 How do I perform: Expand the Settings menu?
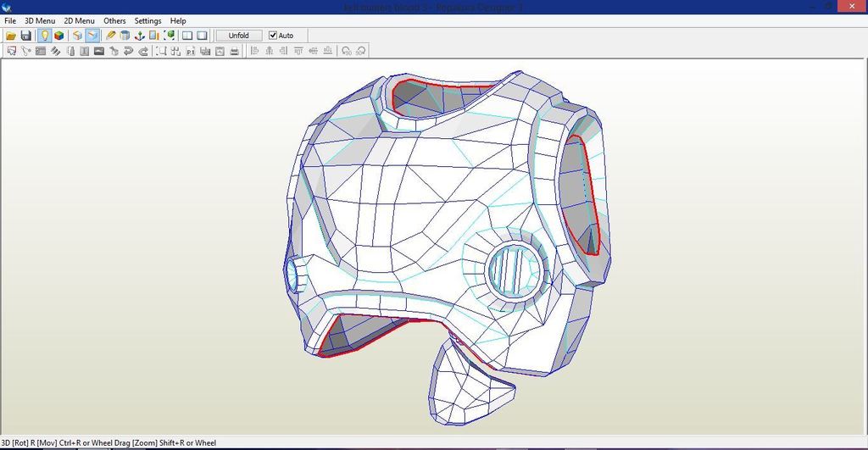click(147, 20)
